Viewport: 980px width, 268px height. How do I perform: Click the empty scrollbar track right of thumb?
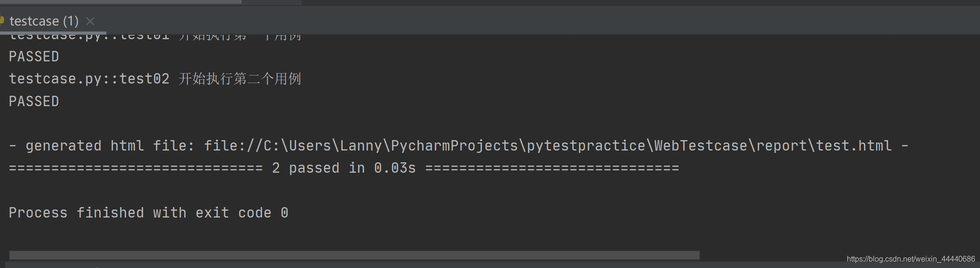coord(836,255)
